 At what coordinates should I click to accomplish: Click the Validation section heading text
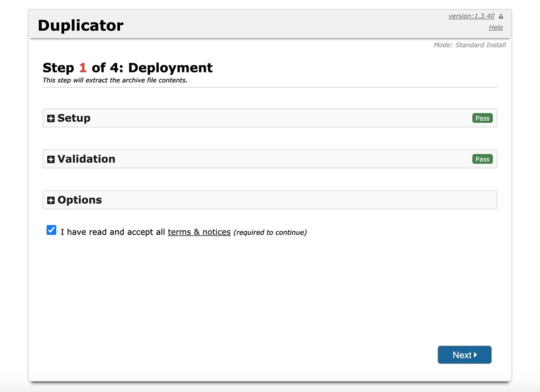pyautogui.click(x=86, y=159)
